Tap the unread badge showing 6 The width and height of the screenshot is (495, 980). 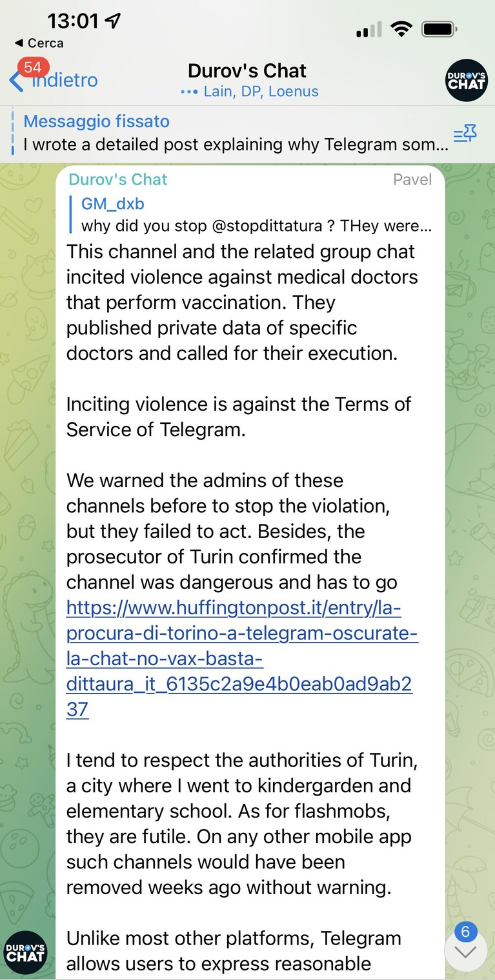[x=465, y=932]
